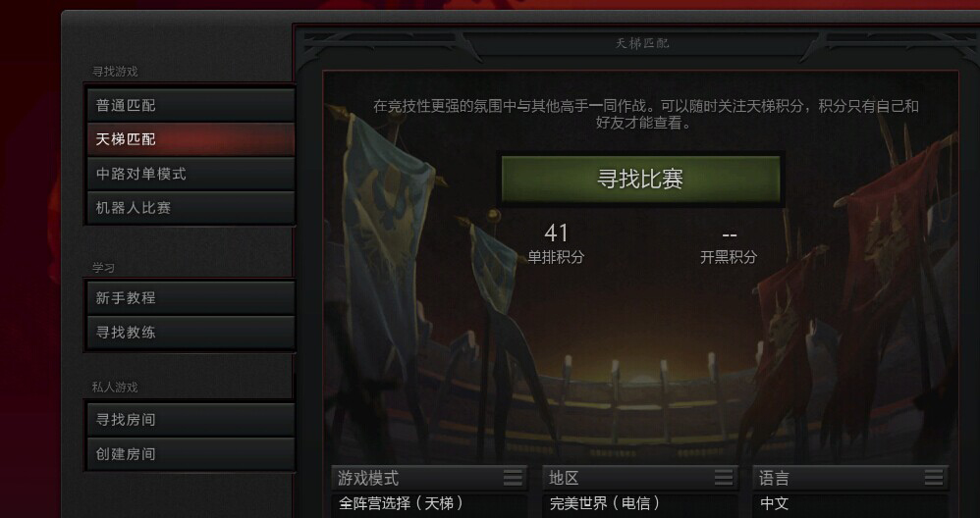Start matchmaking with 寻找比赛 button
Screen dimensions: 980x518
(640, 179)
